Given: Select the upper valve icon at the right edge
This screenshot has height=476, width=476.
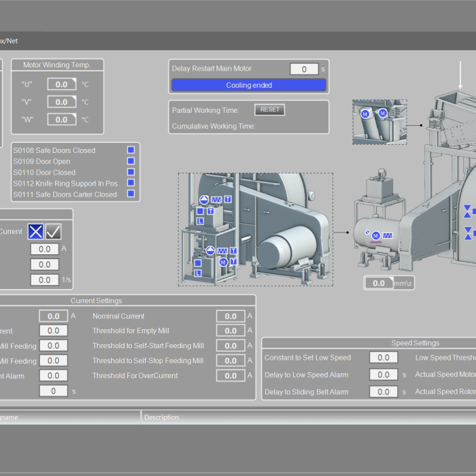Looking at the screenshot, I should 468,211.
